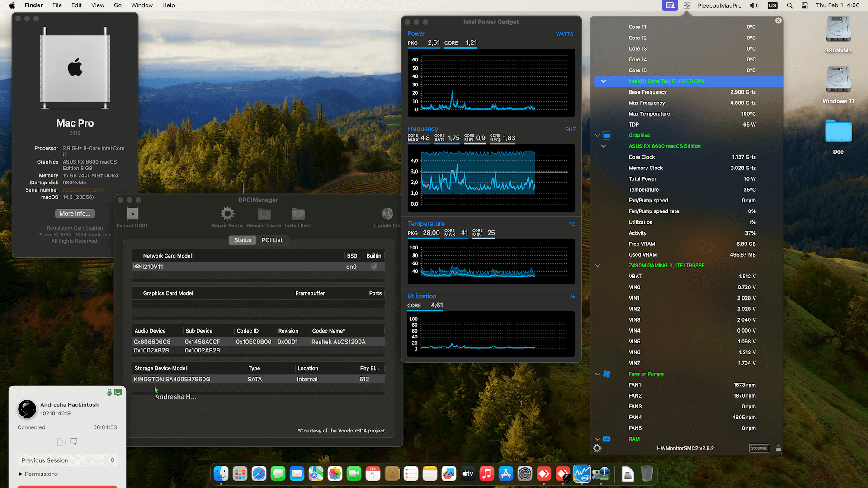Screen dimensions: 868x488
Task: Open the Apple menu
Action: 12,5
